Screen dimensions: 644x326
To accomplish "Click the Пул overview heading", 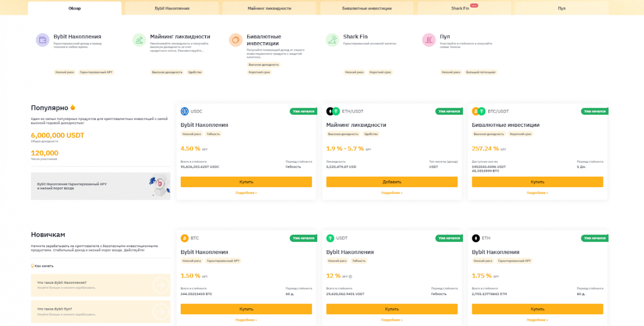I will click(x=445, y=36).
